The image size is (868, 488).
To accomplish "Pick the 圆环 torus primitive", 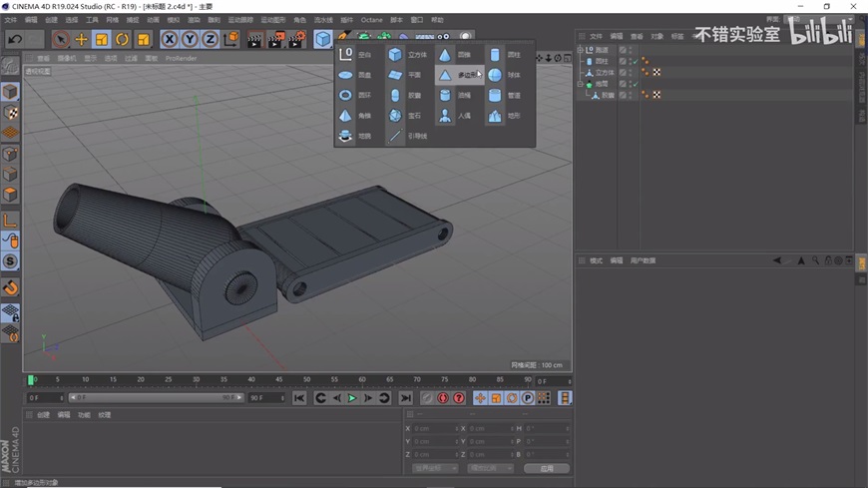I will (x=345, y=96).
